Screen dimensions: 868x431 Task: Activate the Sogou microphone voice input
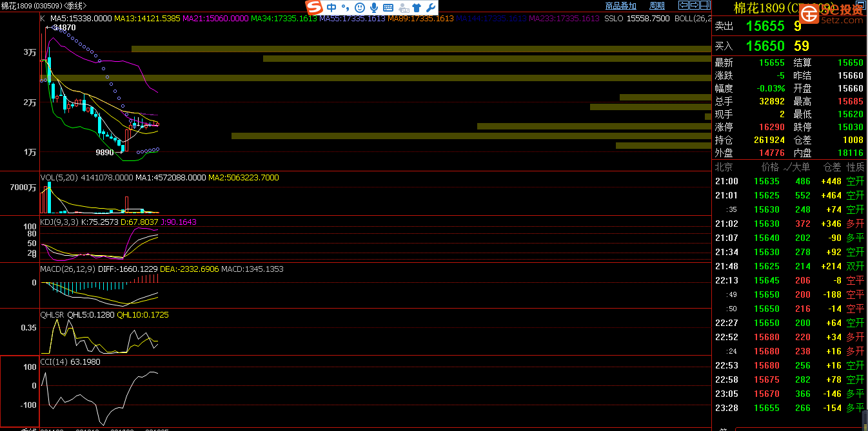[374, 8]
